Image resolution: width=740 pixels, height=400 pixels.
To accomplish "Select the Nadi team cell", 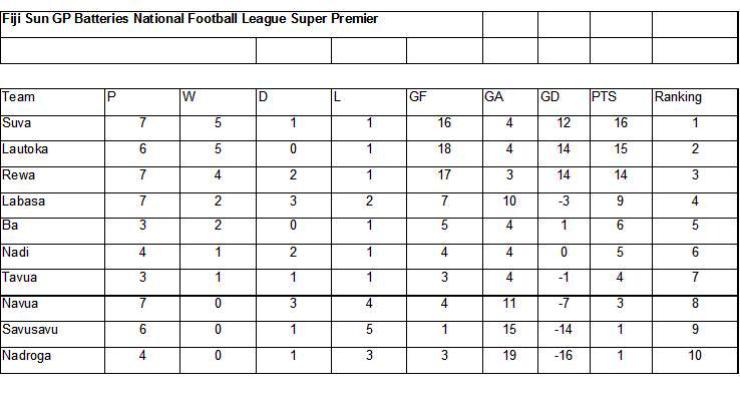I will coord(52,257).
